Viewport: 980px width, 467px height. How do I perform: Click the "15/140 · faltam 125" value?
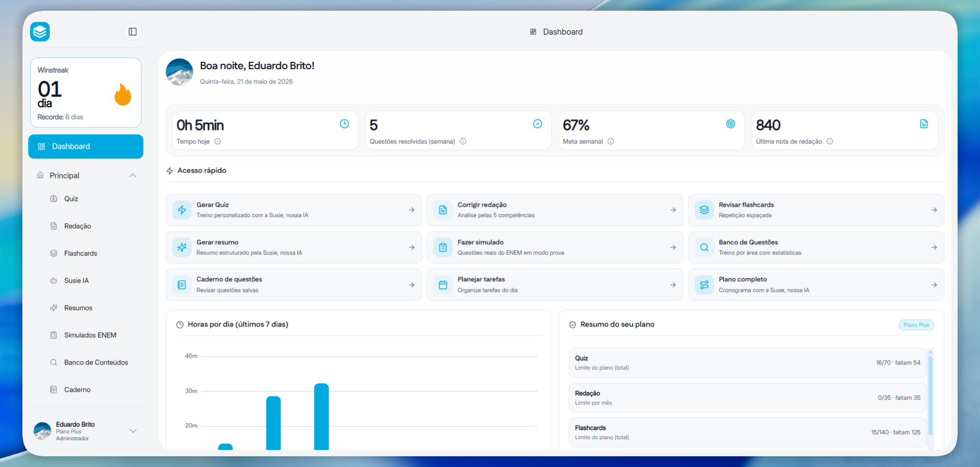click(896, 432)
